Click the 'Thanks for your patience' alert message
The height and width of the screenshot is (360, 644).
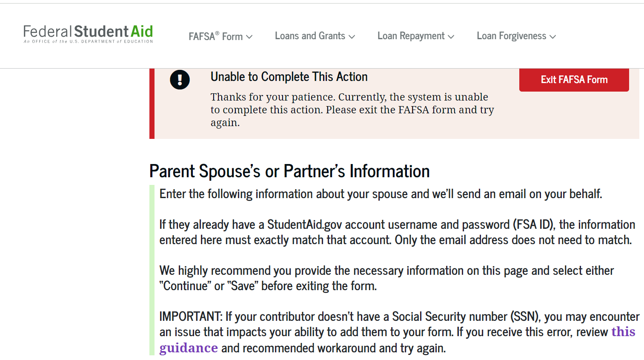tap(352, 110)
